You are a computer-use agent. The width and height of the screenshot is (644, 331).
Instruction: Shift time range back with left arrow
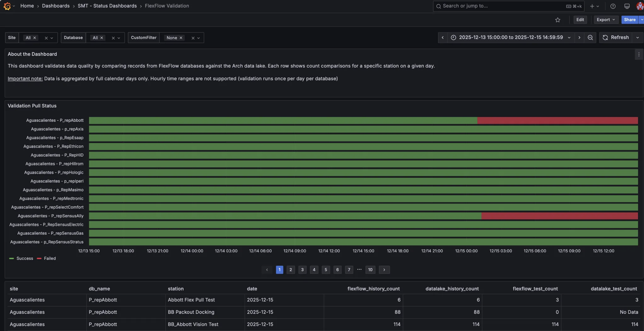[x=442, y=37]
